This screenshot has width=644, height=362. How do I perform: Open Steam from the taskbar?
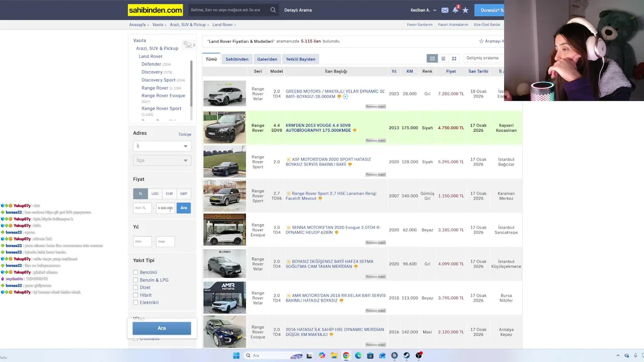pos(407,355)
